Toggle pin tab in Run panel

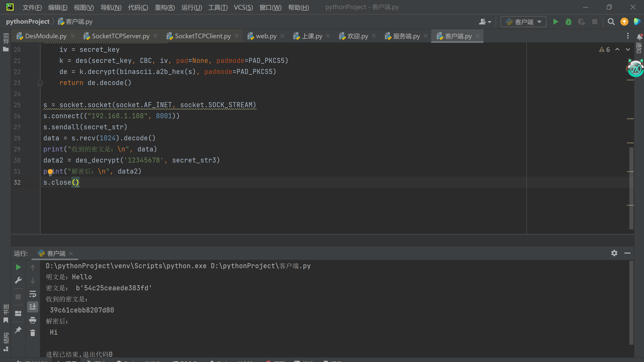point(18,330)
